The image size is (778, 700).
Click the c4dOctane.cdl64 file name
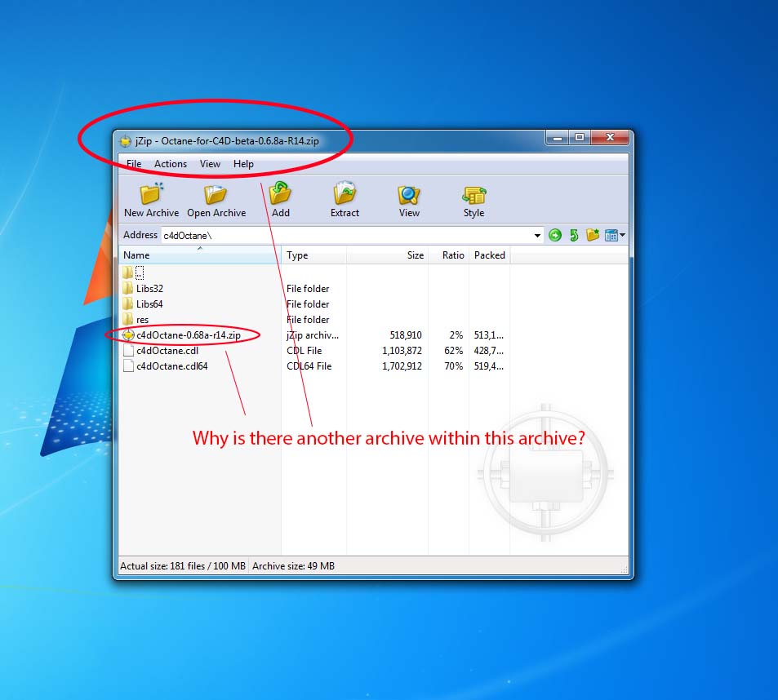(x=171, y=366)
